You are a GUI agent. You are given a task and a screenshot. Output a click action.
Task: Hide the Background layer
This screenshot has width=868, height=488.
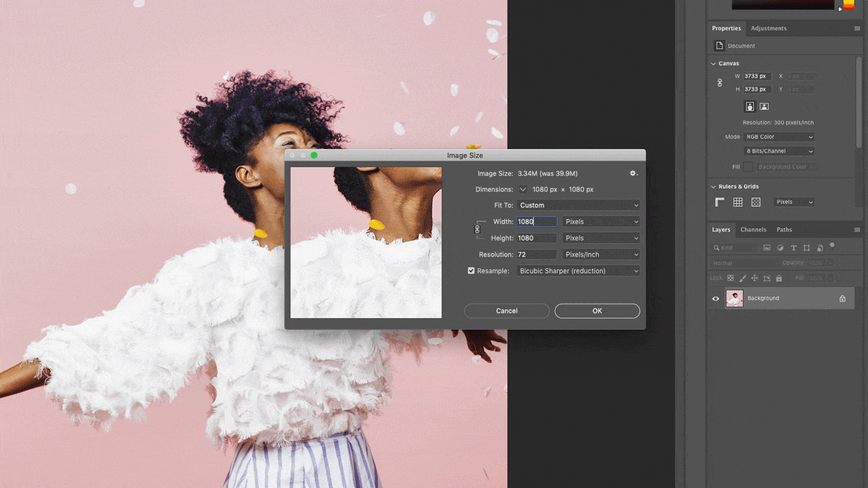click(x=715, y=298)
